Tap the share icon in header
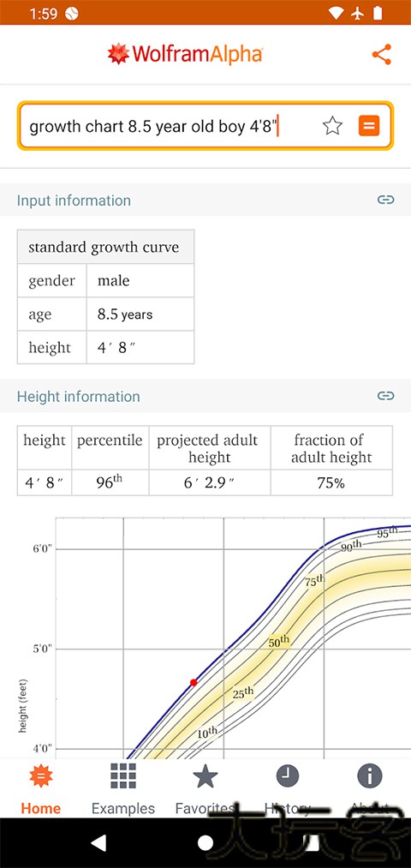The height and width of the screenshot is (868, 411). pos(382,54)
